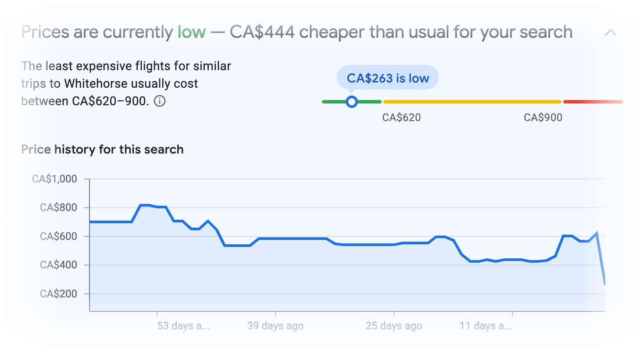Select the CA$620 label under the price bar
Viewport: 644px width, 350px height.
(401, 117)
